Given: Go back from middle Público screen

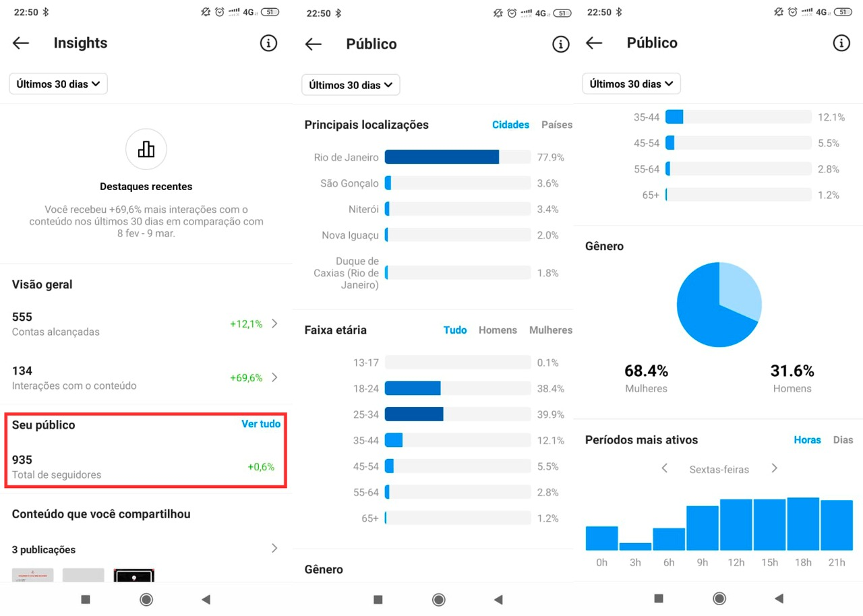Looking at the screenshot, I should point(314,44).
